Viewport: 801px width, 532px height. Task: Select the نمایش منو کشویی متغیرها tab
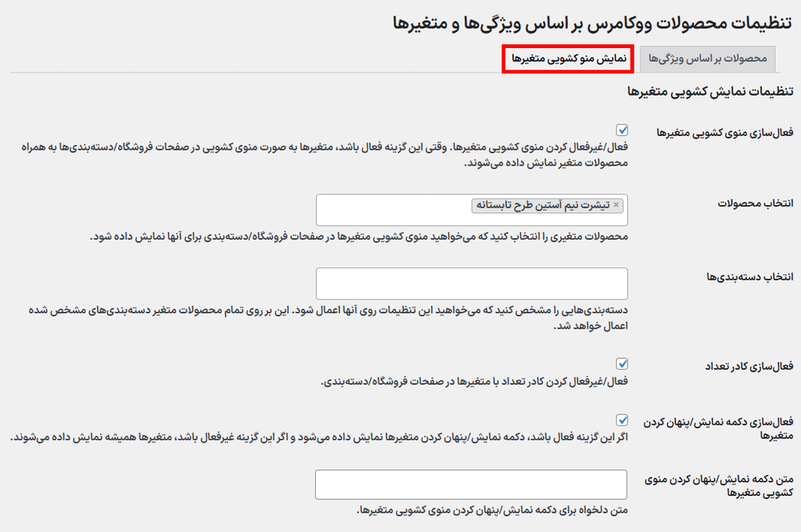tap(568, 59)
